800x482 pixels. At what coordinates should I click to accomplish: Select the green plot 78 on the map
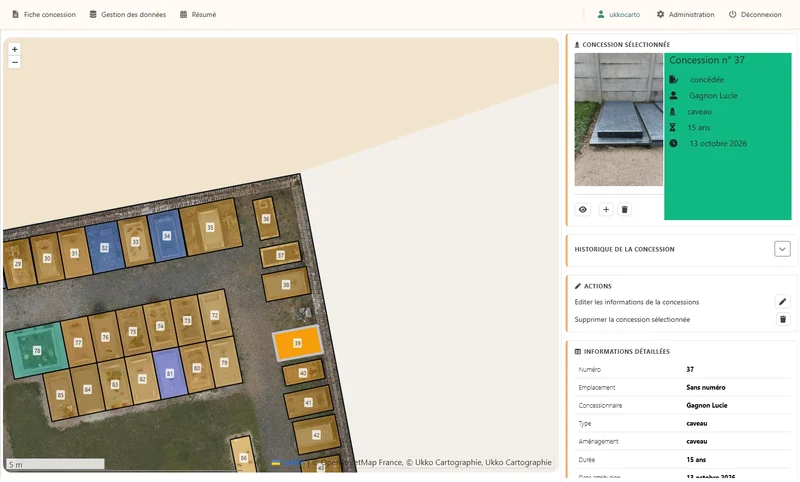point(37,350)
